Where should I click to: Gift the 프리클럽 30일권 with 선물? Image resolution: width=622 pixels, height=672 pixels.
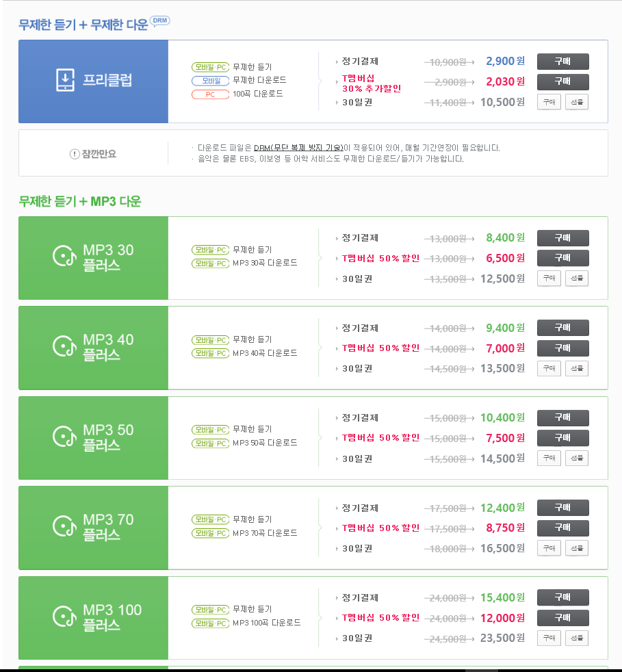point(576,102)
